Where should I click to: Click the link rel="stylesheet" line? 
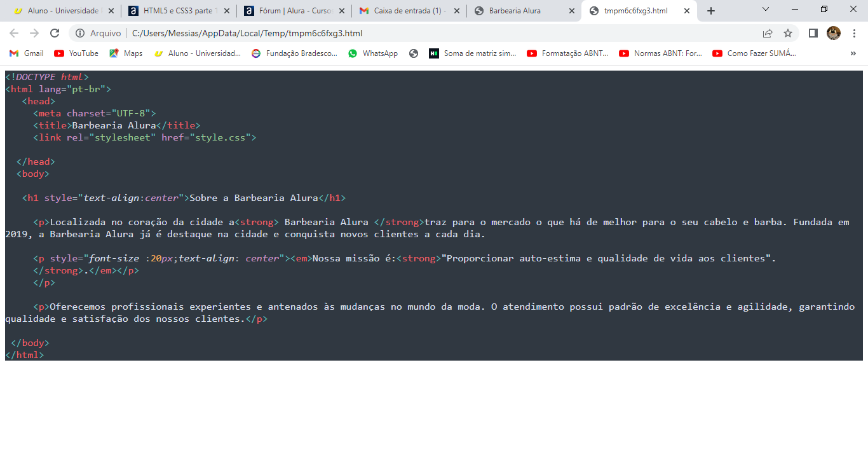pyautogui.click(x=145, y=137)
